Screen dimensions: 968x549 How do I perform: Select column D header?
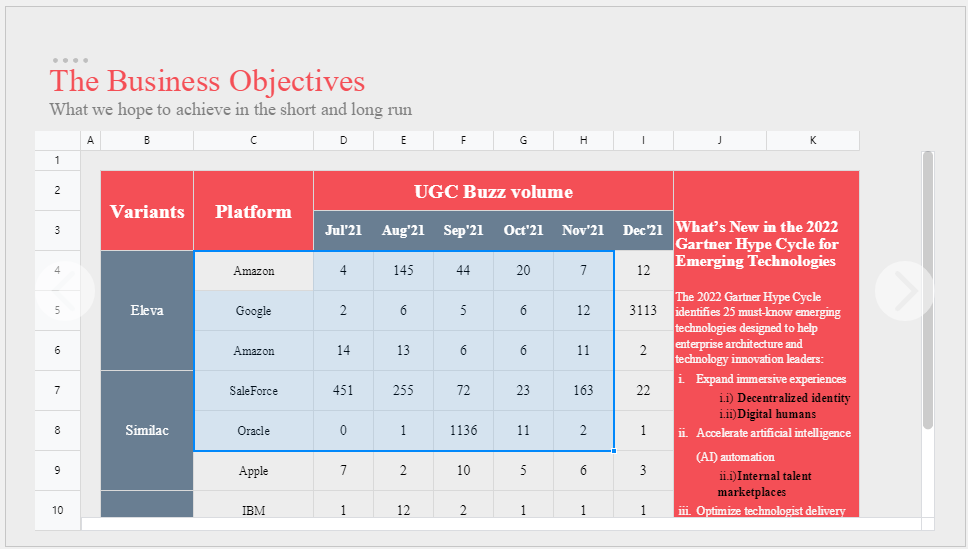(343, 140)
